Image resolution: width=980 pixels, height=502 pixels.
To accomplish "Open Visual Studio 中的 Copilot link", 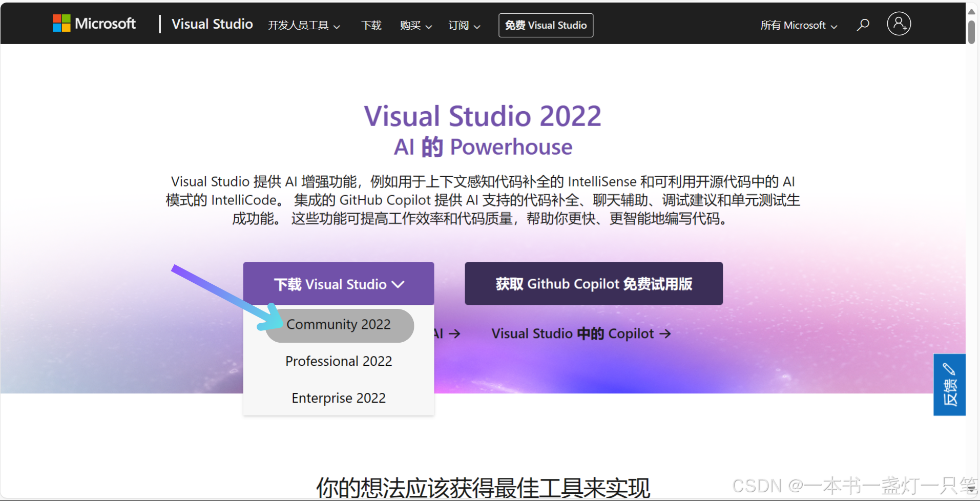I will point(581,334).
